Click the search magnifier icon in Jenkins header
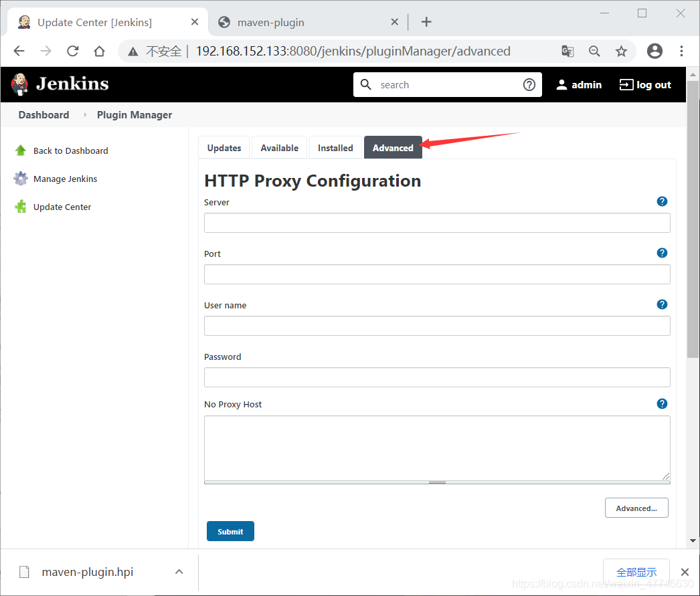 point(365,84)
